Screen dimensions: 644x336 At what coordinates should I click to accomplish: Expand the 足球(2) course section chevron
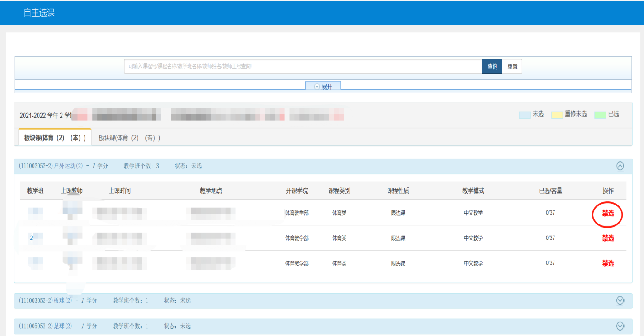(x=620, y=326)
